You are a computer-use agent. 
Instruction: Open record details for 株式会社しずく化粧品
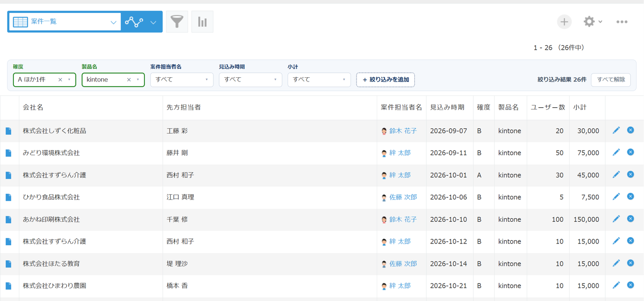[x=8, y=131]
